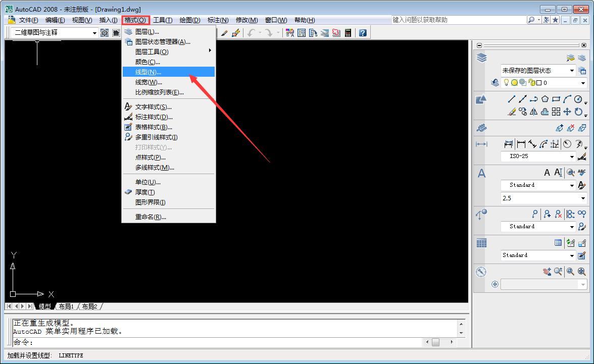Switch to the 布局1 tab
The width and height of the screenshot is (594, 364).
point(67,306)
